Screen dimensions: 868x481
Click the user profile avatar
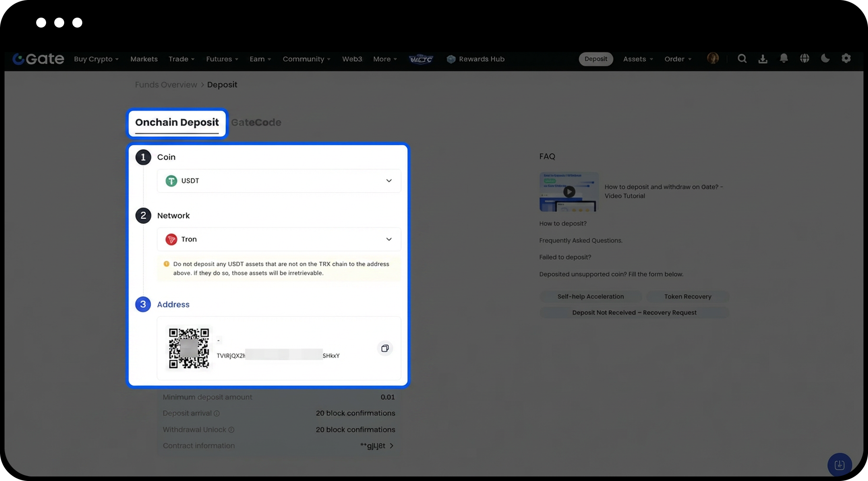[x=712, y=59]
